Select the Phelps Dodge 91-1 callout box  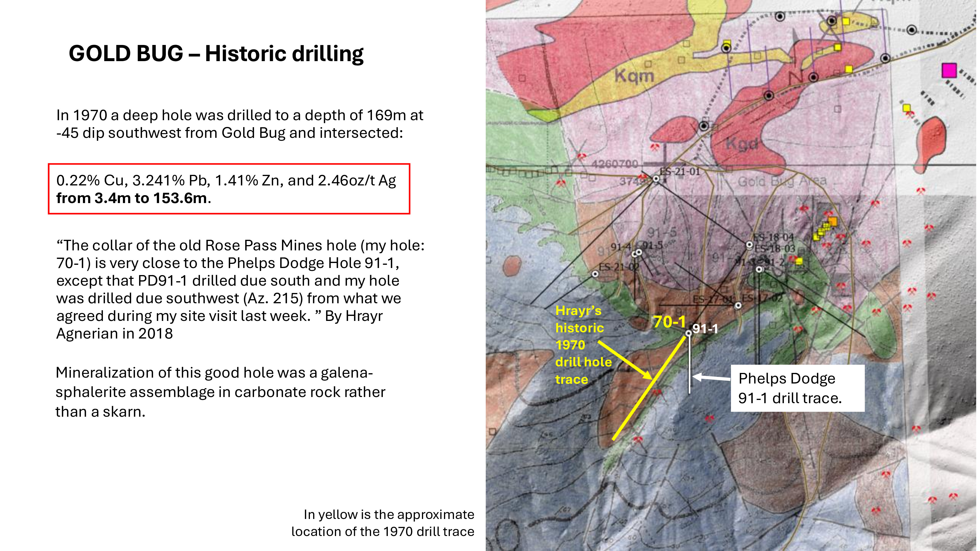[797, 388]
